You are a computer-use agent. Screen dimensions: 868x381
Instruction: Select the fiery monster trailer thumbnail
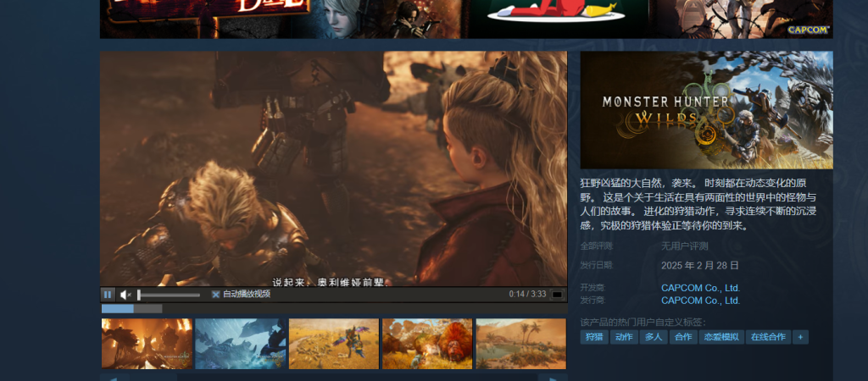(147, 344)
